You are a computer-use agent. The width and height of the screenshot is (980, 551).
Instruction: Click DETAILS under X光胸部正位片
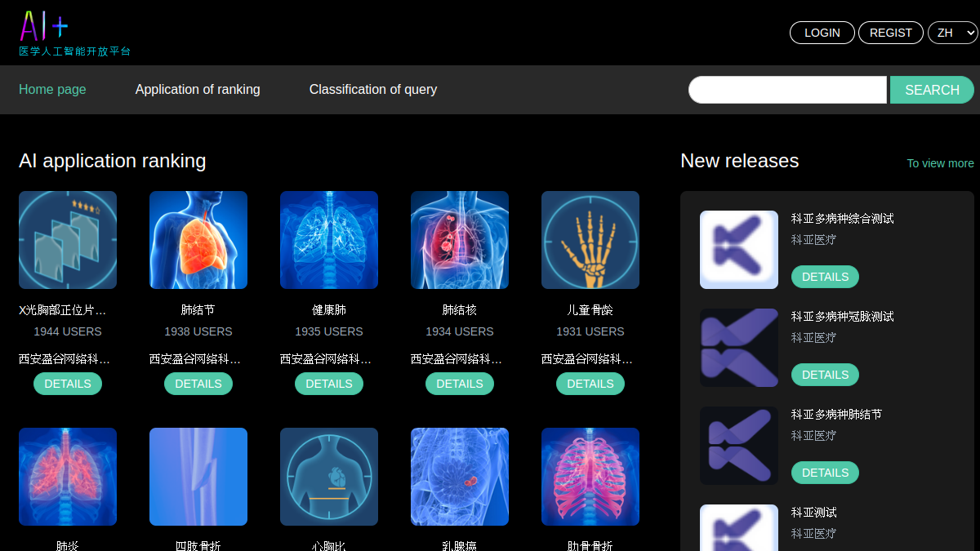pyautogui.click(x=68, y=384)
